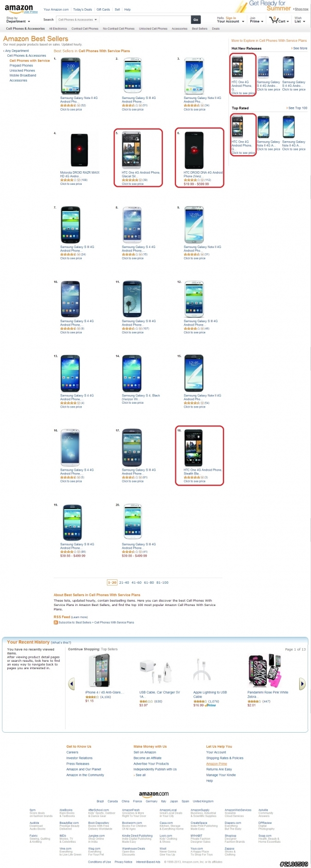Open the Wish List dropdown

click(x=299, y=20)
